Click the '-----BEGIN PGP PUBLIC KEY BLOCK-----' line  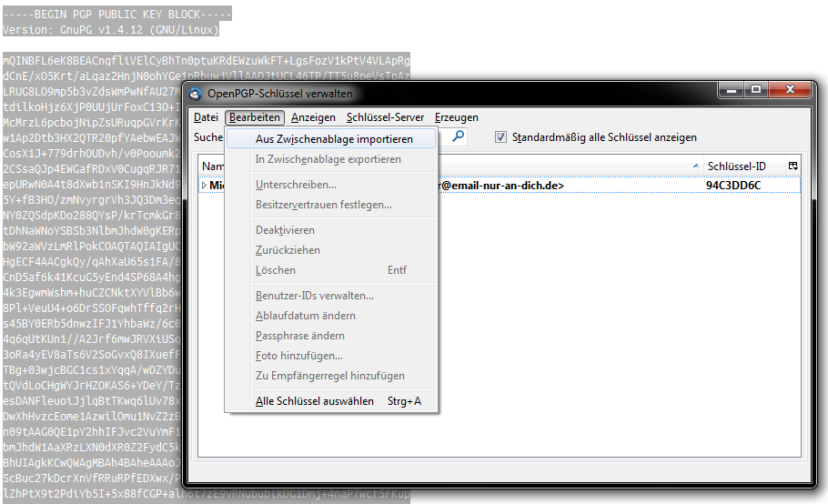tap(116, 14)
